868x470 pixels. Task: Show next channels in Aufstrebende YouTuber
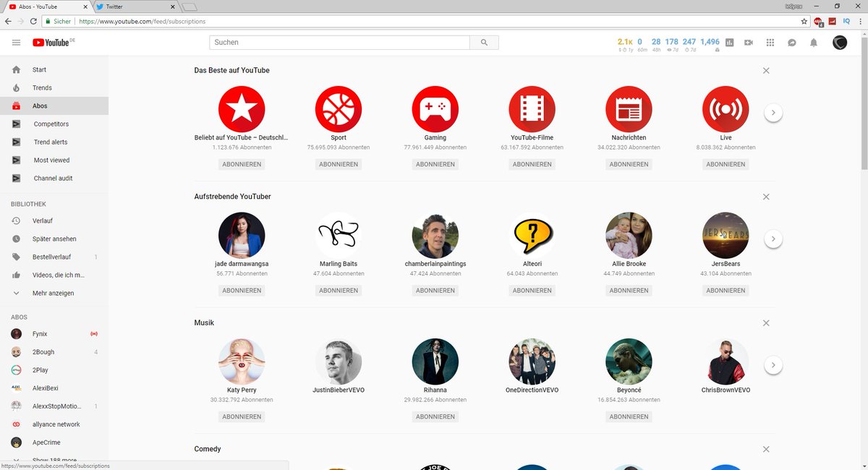click(x=773, y=239)
